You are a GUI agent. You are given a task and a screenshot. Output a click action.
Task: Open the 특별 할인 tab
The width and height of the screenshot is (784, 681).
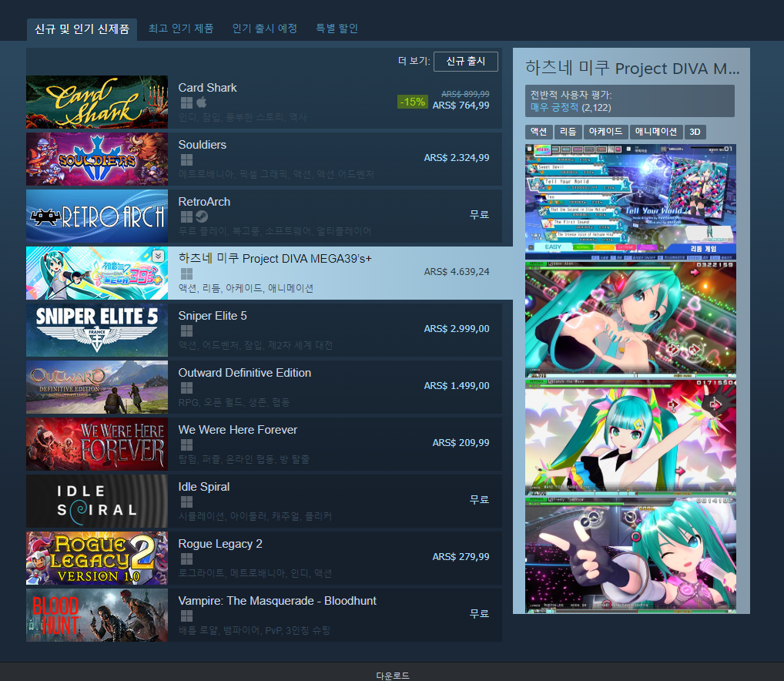tap(337, 29)
